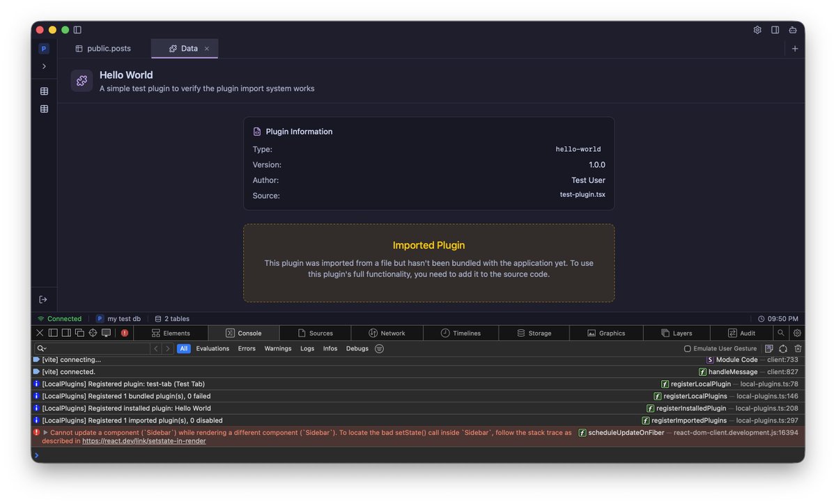Expand the sidebar chevron

44,66
